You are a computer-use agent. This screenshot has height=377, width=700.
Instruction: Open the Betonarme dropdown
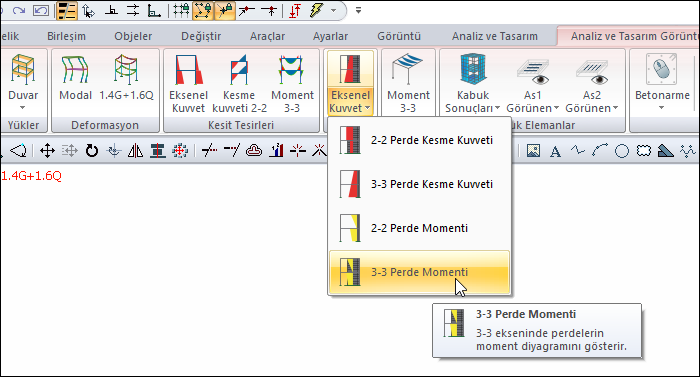[x=662, y=82]
